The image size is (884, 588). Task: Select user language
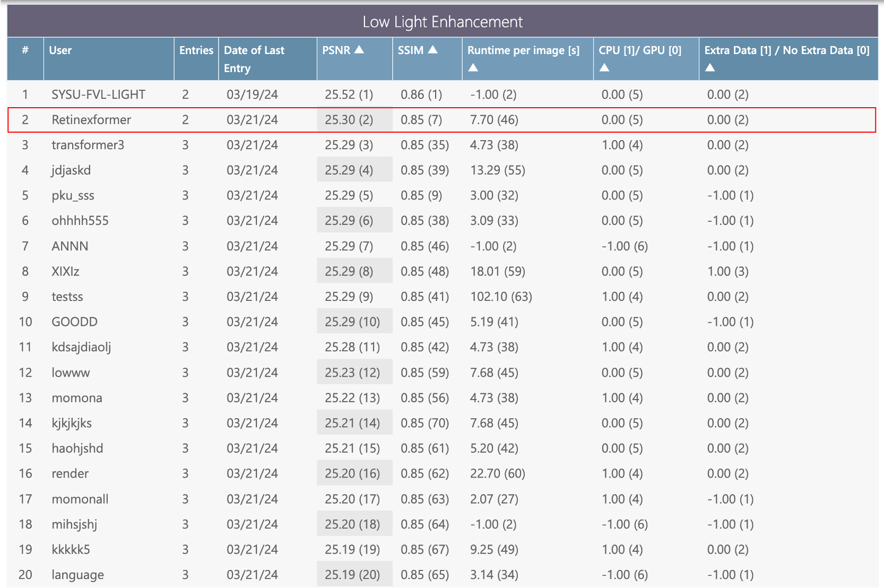click(77, 575)
